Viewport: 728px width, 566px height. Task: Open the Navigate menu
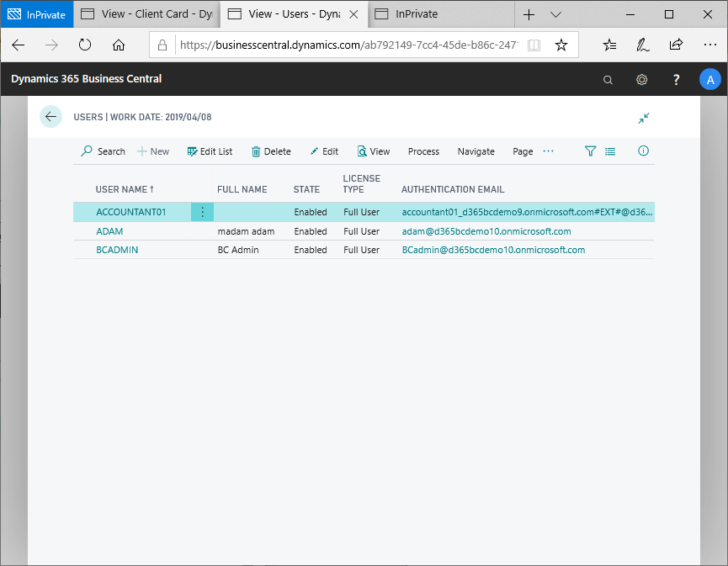476,151
